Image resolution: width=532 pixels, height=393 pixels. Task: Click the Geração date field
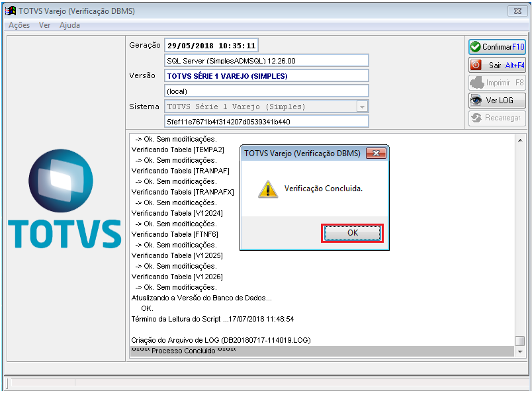point(211,45)
